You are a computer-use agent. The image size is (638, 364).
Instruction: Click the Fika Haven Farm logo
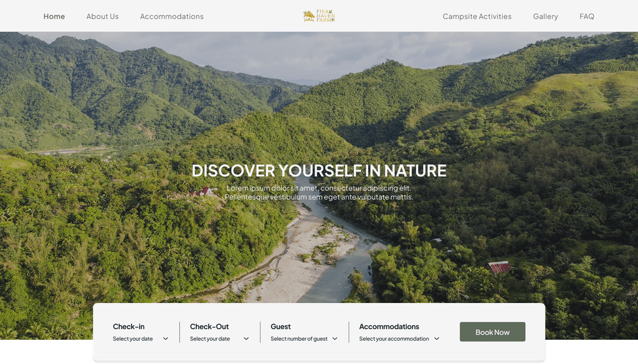(319, 16)
